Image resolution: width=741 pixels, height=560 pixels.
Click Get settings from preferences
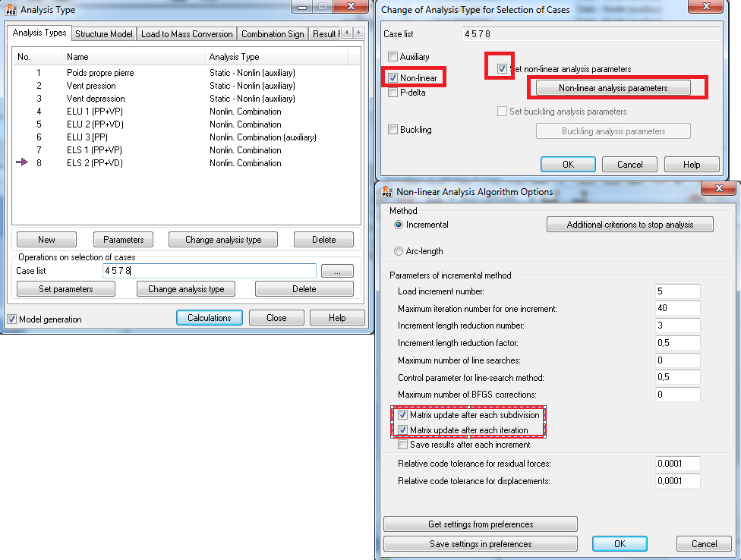480,524
